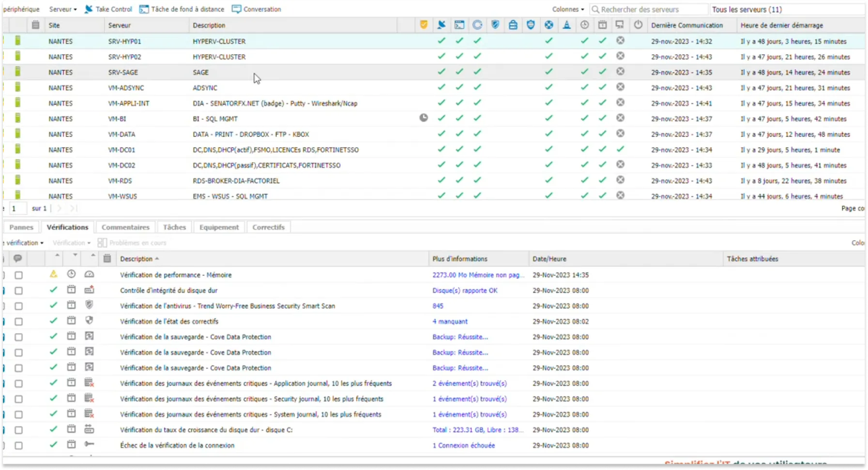Tick the checkbox beside Contrôle d'intégrité du disque dur
868x470 pixels.
click(x=19, y=290)
